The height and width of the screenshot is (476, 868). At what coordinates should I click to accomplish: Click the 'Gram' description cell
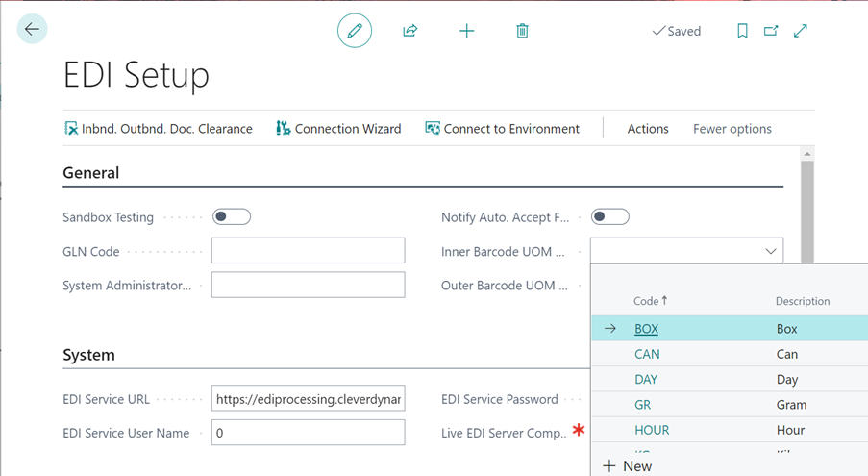[x=791, y=405]
